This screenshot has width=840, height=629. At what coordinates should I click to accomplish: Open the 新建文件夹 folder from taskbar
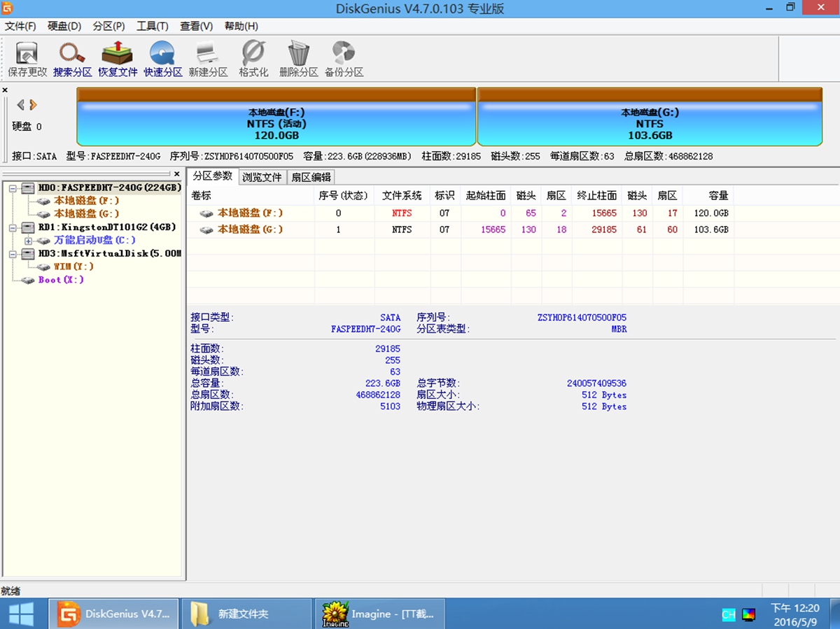pyautogui.click(x=245, y=614)
